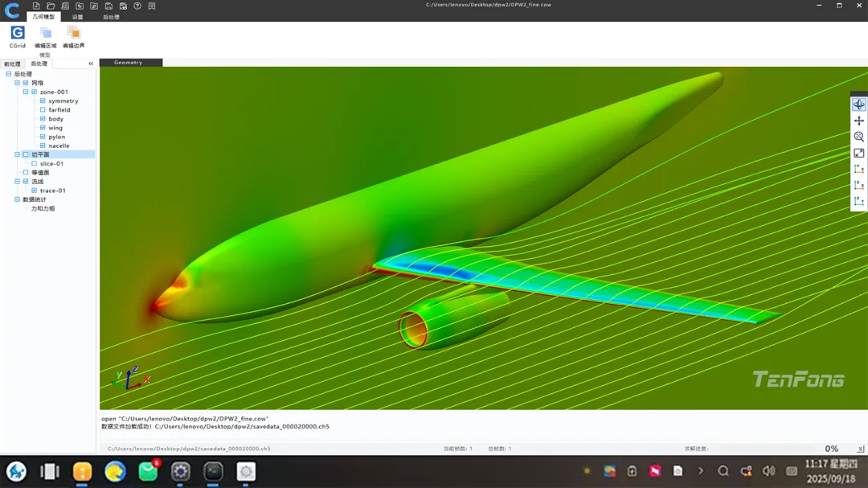The image size is (868, 488).
Task: Open the 设置 ribbon tab
Action: 77,17
